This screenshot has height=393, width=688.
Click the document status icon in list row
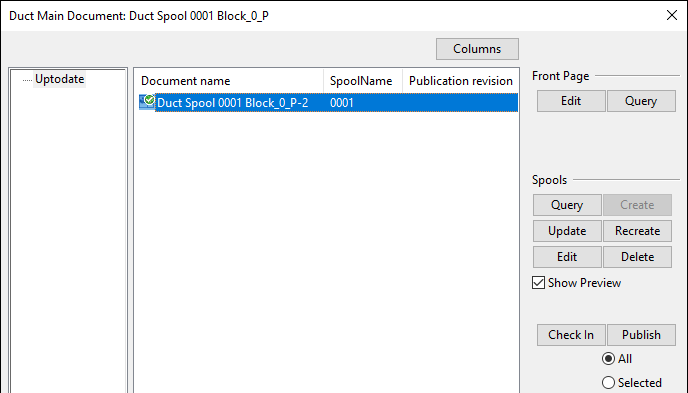point(147,102)
